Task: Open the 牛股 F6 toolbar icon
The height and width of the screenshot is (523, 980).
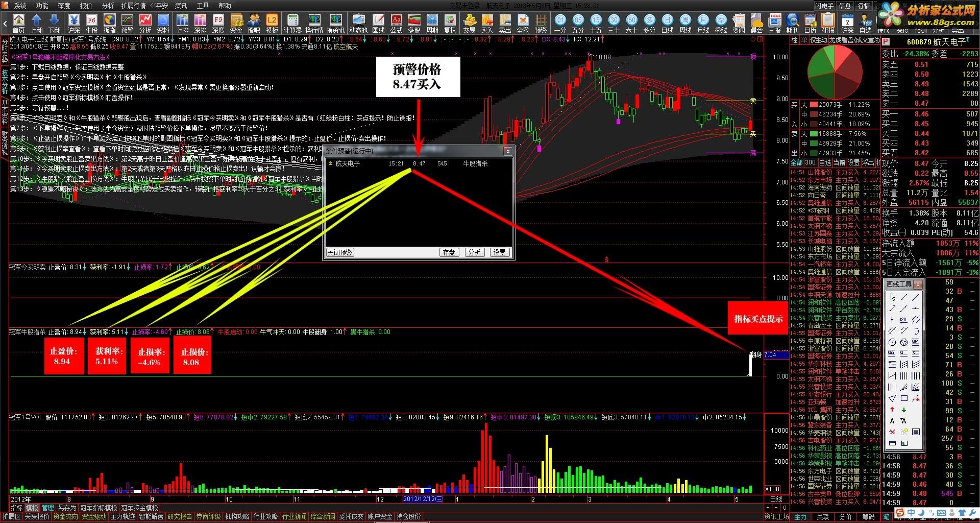Action: tap(92, 23)
